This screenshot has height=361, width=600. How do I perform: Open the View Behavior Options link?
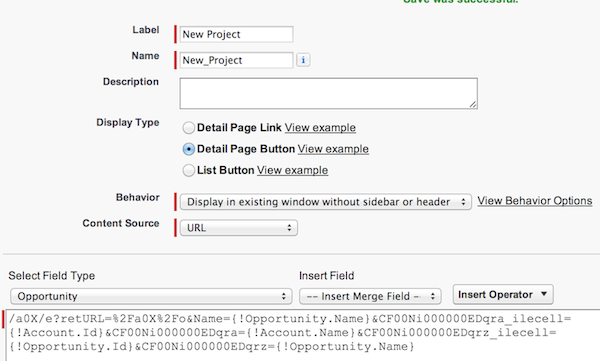[535, 201]
